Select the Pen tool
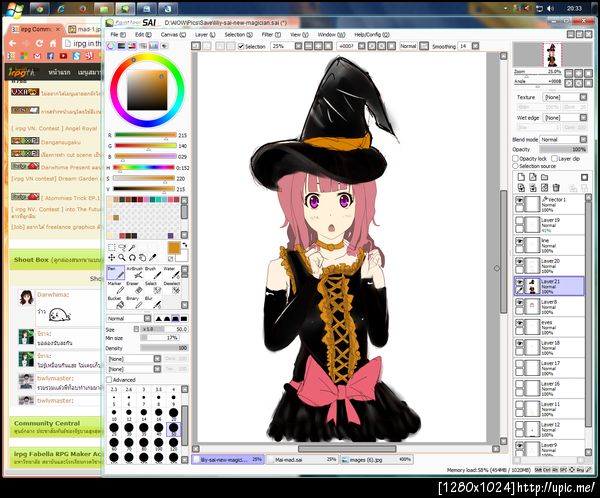600x498 pixels. coord(115,273)
